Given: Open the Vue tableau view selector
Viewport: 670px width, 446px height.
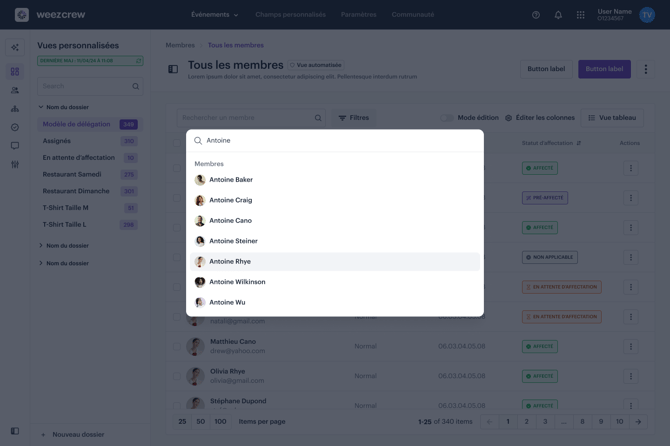Looking at the screenshot, I should [x=612, y=118].
